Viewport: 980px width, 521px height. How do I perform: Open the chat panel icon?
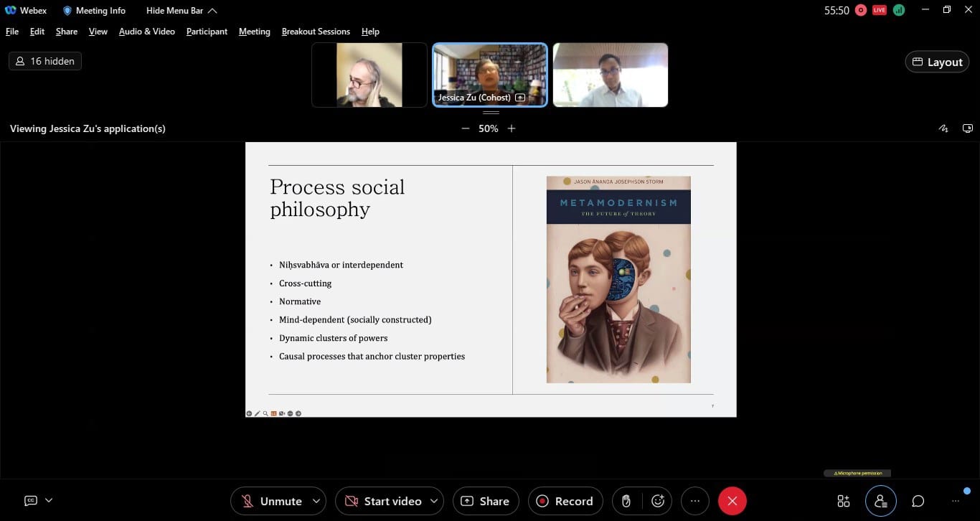(918, 501)
